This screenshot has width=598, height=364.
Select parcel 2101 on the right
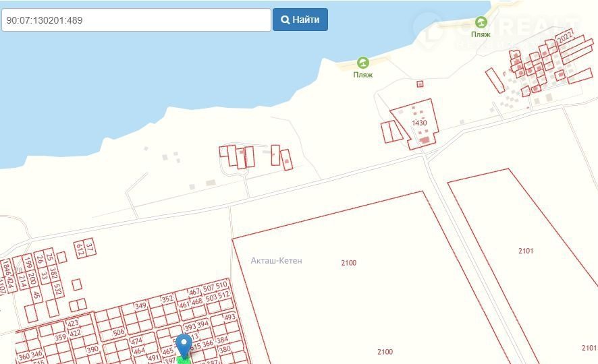pyautogui.click(x=526, y=251)
